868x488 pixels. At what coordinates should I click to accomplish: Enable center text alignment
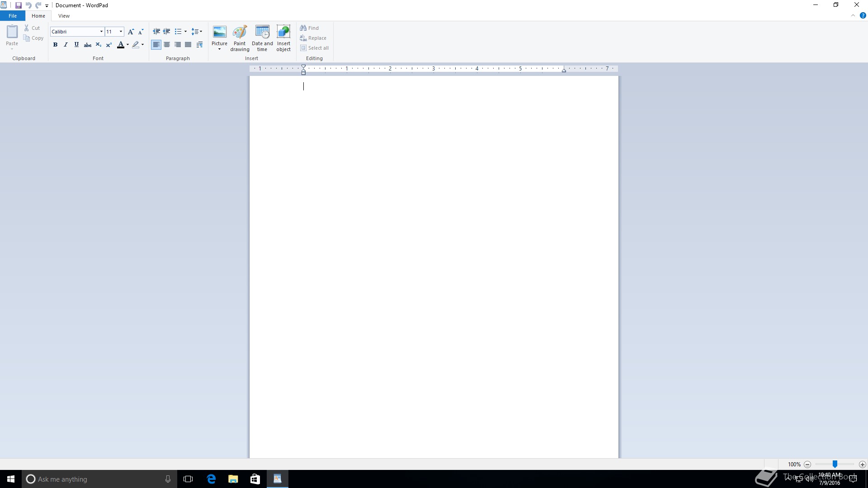point(167,45)
